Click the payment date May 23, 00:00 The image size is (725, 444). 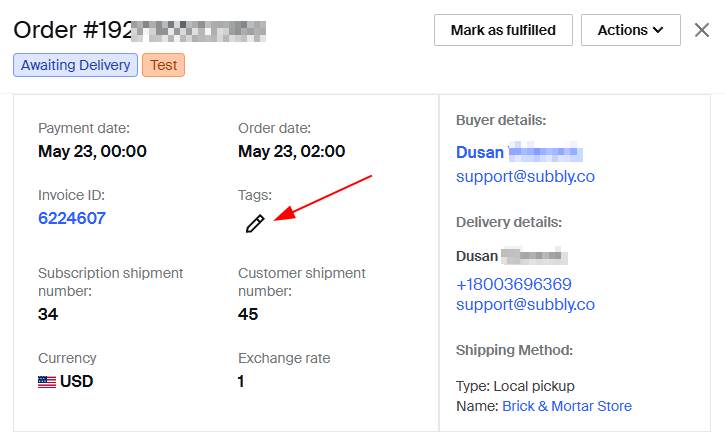[92, 151]
